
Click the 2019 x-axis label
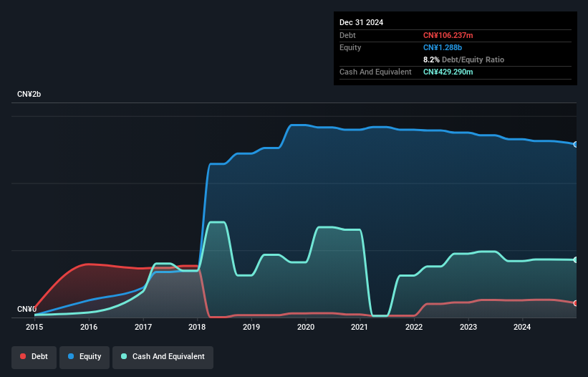(x=251, y=327)
